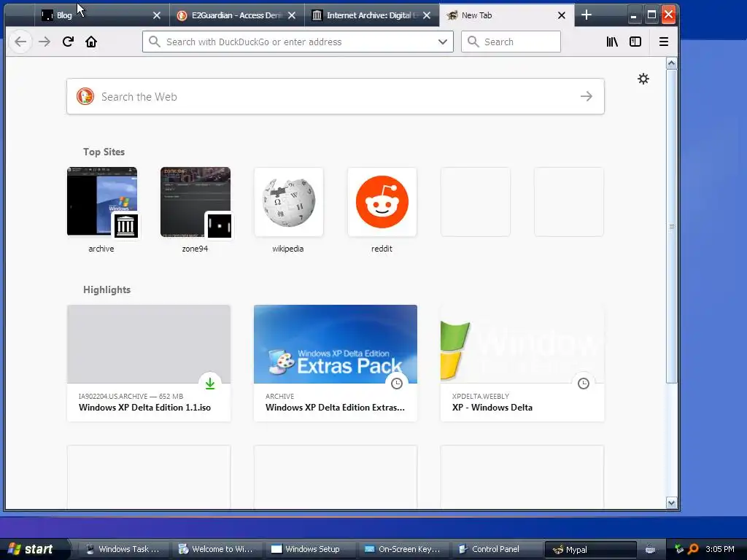Submit web search with arrow button
747x560 pixels.
pyautogui.click(x=587, y=96)
